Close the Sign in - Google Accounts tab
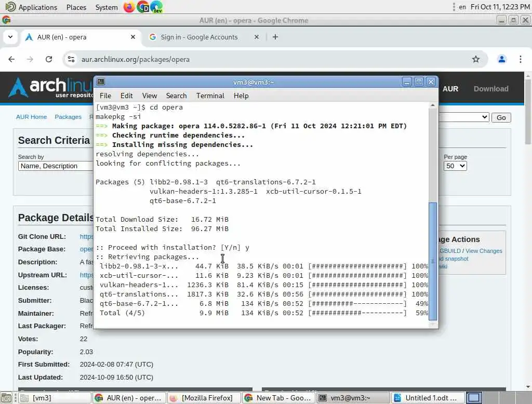 click(x=257, y=37)
